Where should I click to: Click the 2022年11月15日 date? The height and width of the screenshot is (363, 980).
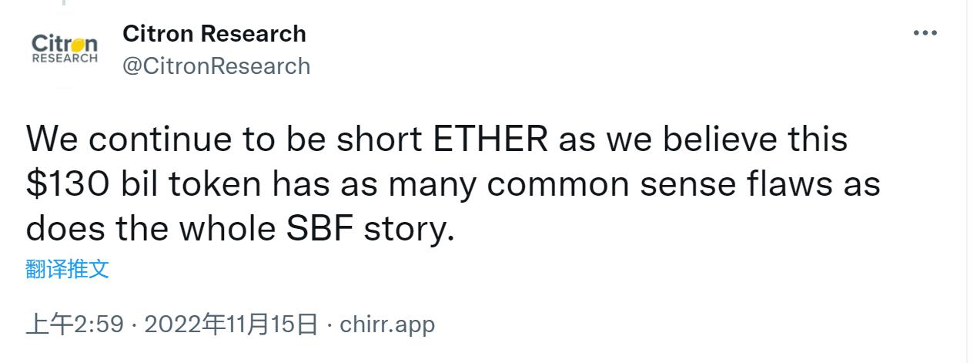click(x=231, y=324)
